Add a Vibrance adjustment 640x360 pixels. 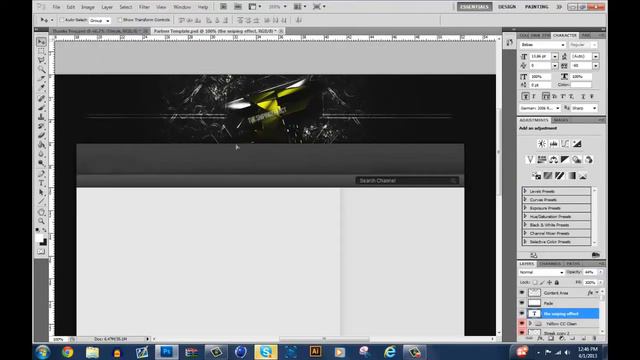click(x=530, y=160)
